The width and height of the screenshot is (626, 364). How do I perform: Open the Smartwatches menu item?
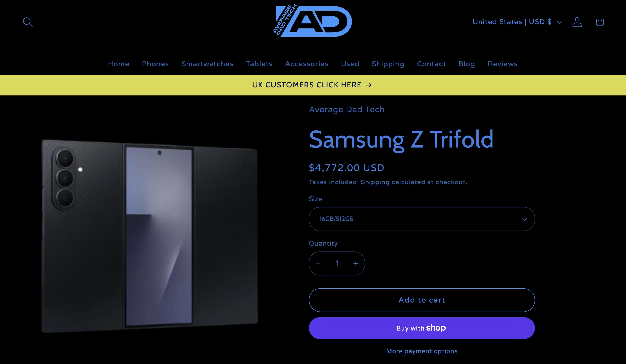coord(207,64)
